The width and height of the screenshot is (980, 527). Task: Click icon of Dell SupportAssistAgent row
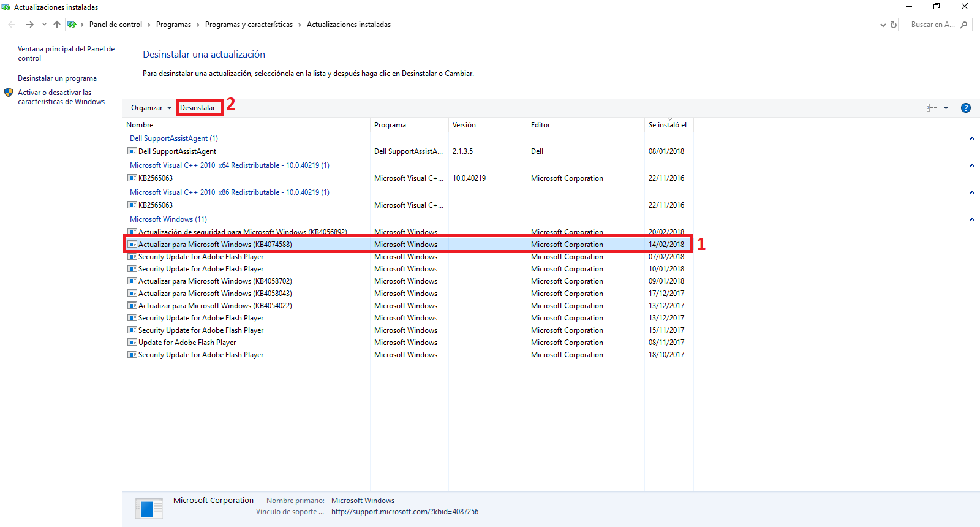(132, 151)
